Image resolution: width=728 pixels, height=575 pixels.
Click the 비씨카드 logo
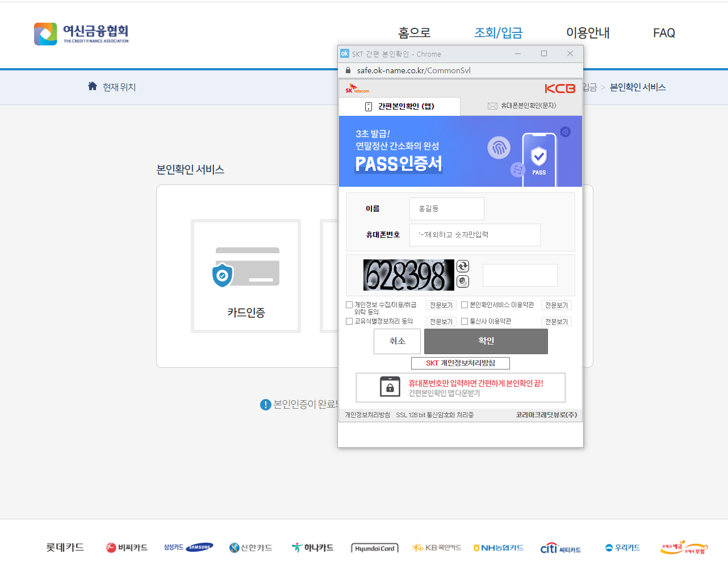coord(127,548)
